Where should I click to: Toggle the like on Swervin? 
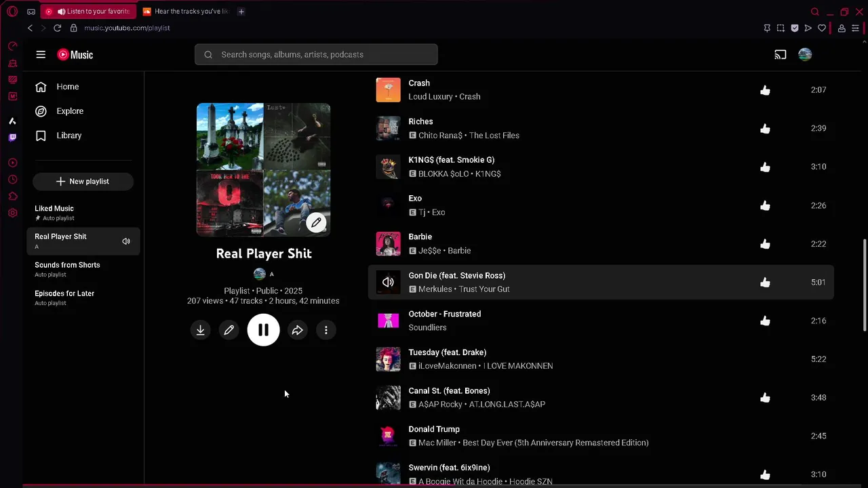[765, 474]
